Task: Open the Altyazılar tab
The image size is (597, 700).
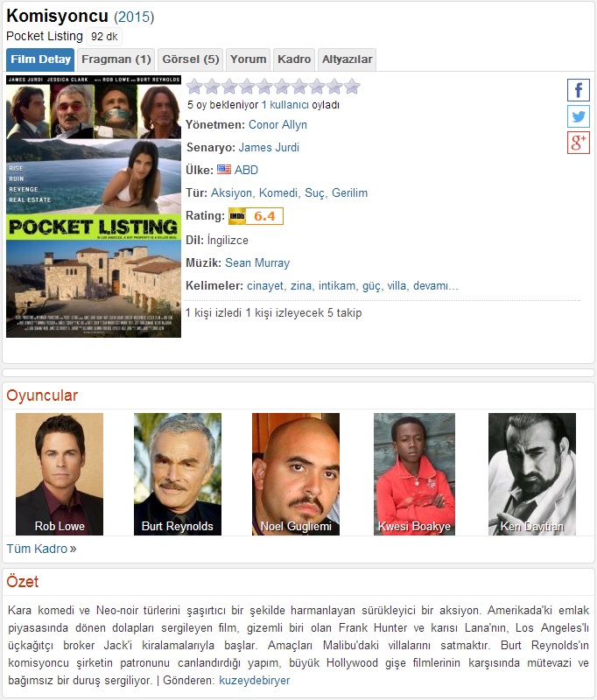Action: [347, 59]
